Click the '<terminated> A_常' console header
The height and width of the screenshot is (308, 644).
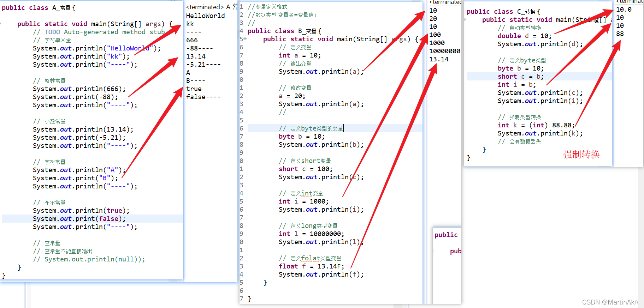(x=212, y=7)
